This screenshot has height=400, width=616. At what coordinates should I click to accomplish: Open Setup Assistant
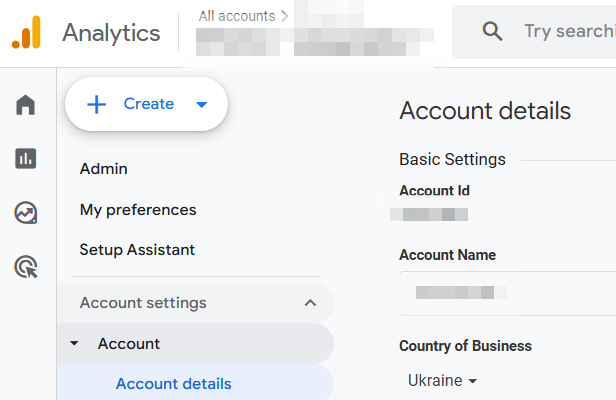(x=137, y=250)
